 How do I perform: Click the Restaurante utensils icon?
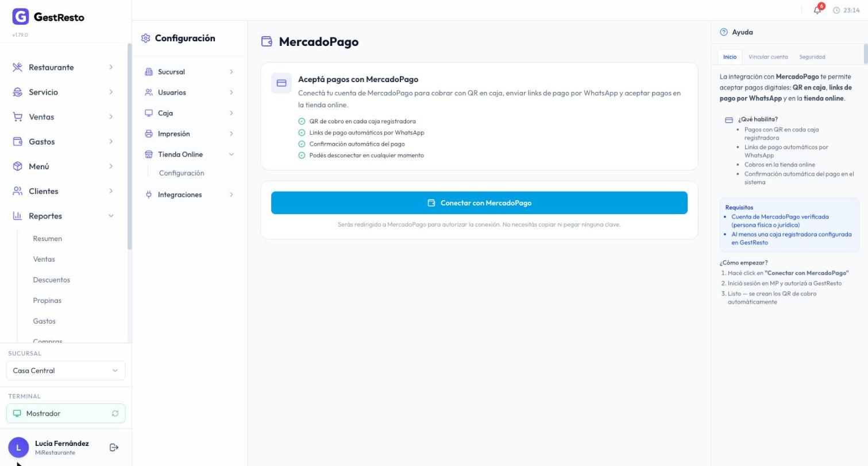[17, 67]
